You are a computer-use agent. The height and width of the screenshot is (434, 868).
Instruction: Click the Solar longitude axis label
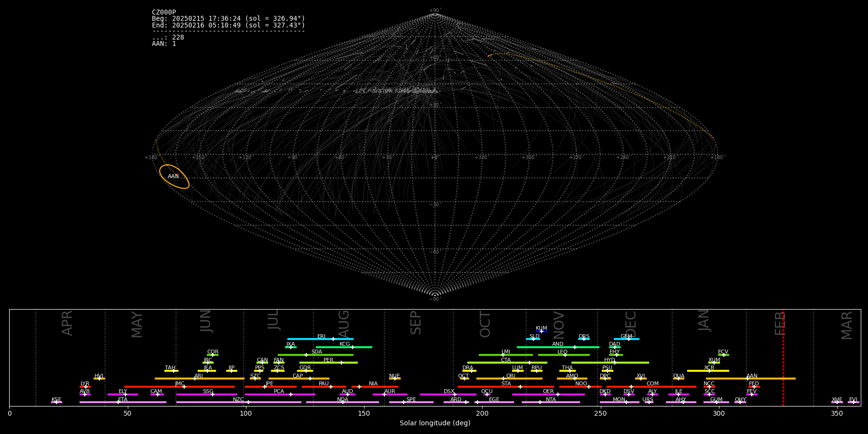[x=435, y=423]
